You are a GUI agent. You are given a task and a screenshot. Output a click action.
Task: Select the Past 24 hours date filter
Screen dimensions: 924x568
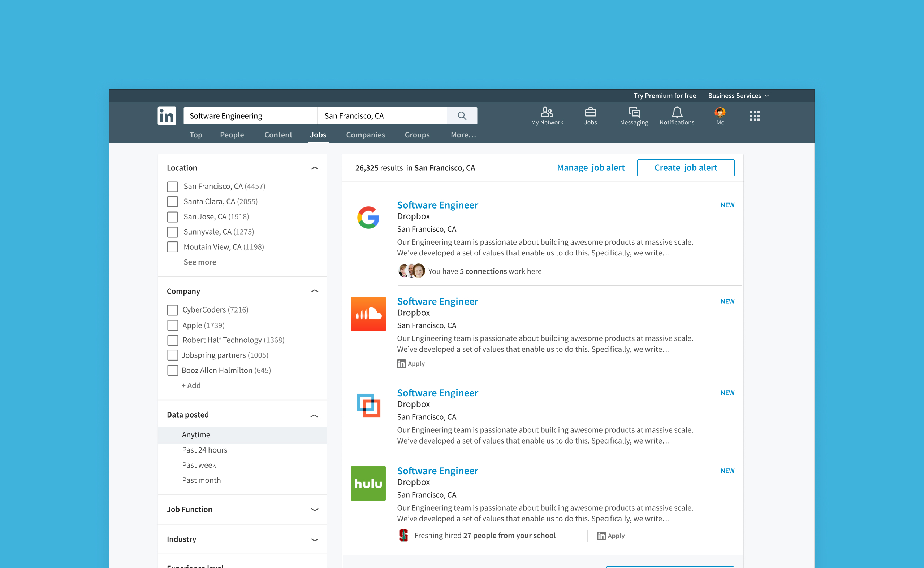point(204,450)
